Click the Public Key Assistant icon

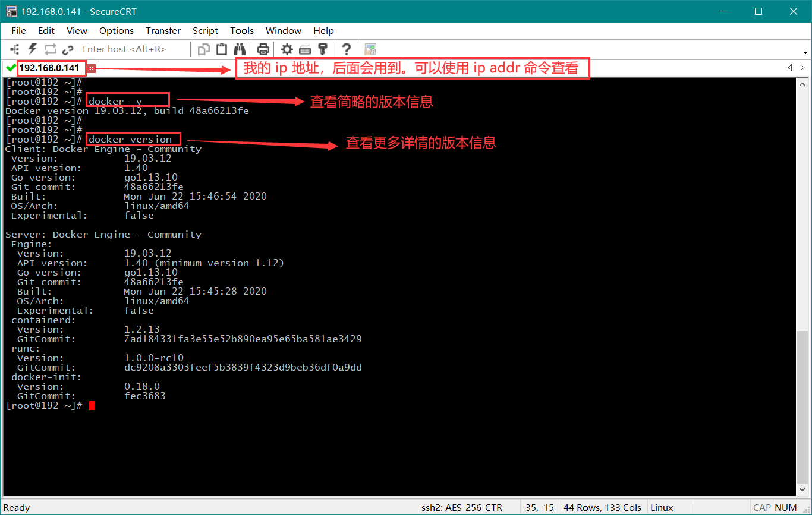tap(323, 49)
